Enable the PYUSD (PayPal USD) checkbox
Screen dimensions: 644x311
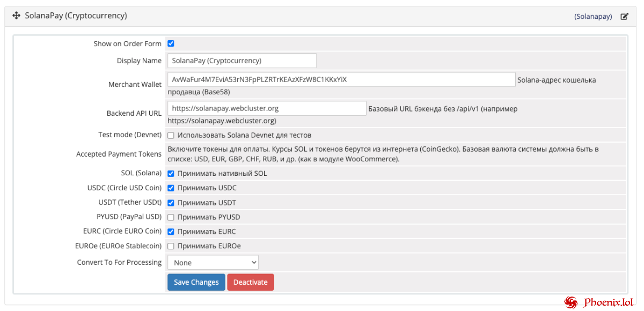(171, 217)
